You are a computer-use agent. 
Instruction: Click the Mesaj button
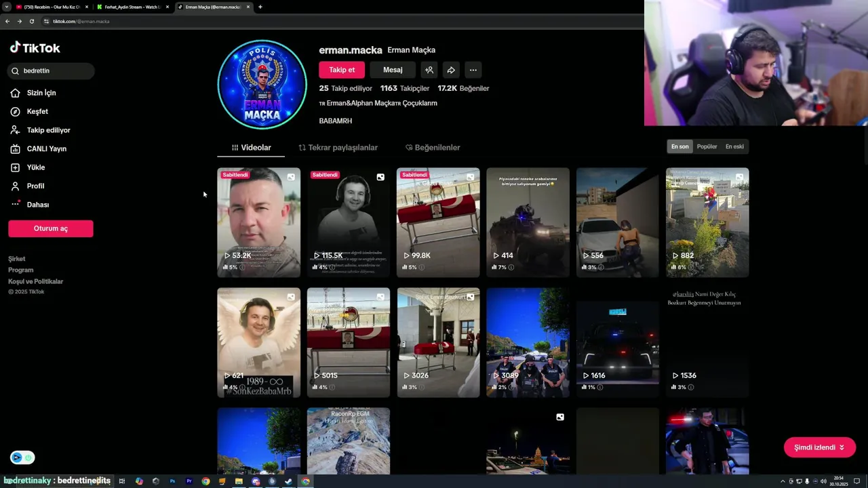tap(393, 70)
